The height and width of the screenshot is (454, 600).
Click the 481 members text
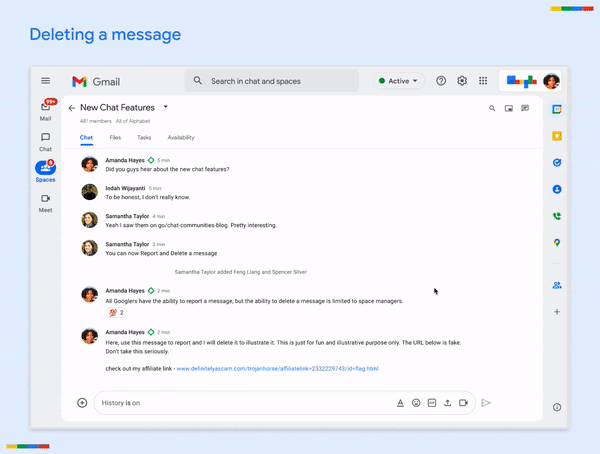(96, 121)
